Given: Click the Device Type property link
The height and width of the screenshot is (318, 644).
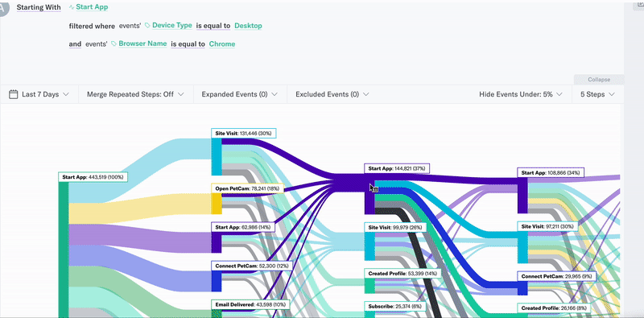Looking at the screenshot, I should point(172,26).
